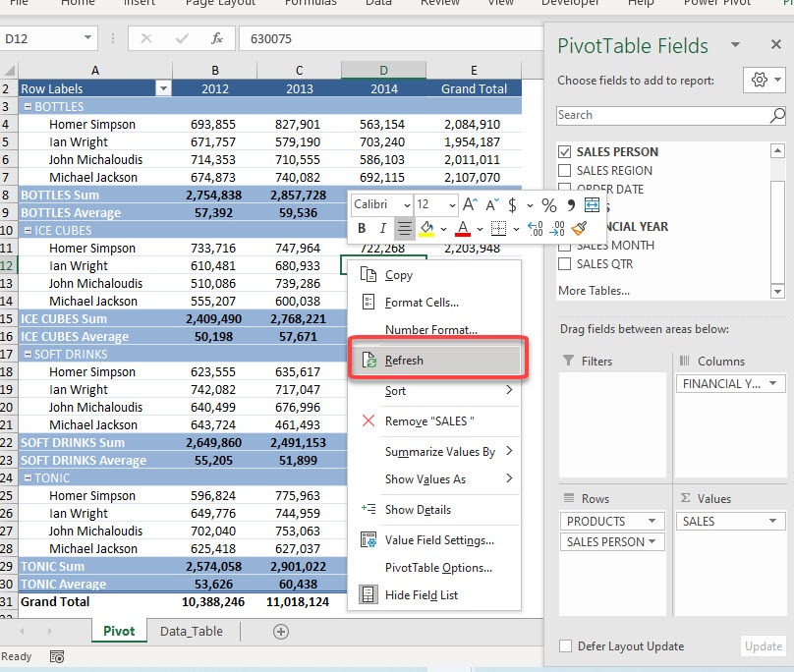The height and width of the screenshot is (672, 794).
Task: Open the font size 12 dropdown
Action: (x=452, y=205)
